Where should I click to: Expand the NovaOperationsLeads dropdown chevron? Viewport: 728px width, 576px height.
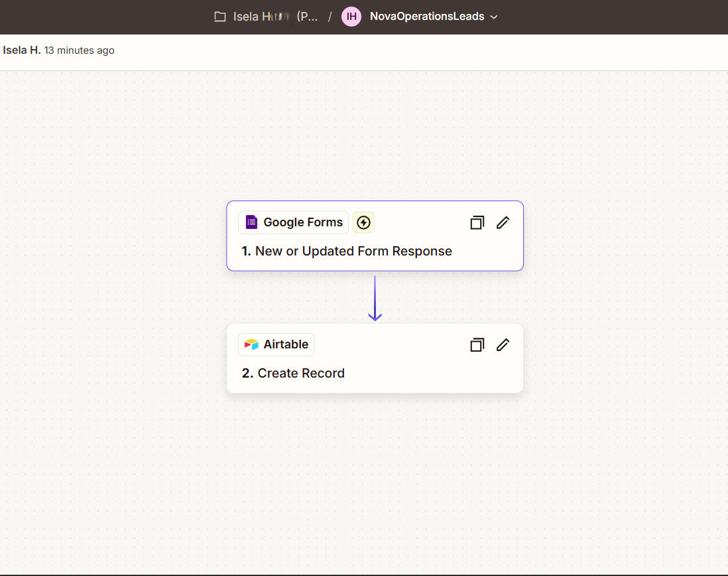pos(494,17)
